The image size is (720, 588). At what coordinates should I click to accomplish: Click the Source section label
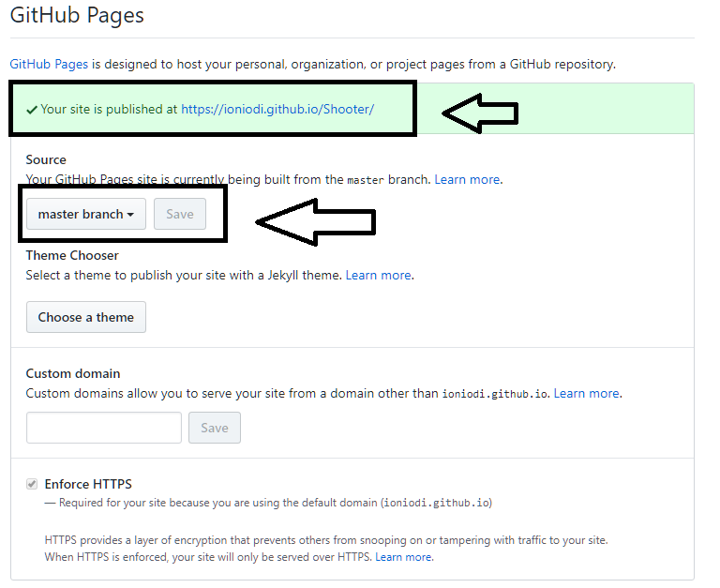pyautogui.click(x=46, y=159)
